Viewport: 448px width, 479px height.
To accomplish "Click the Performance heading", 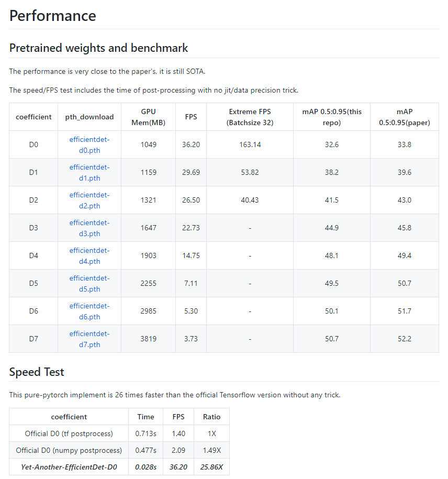I will (53, 16).
